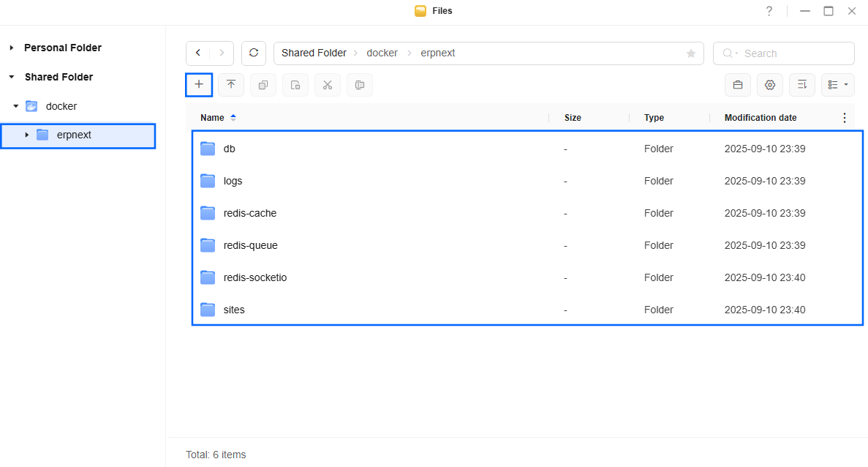Click the Total: 6 items status text
Viewport: 868px width, 467px height.
click(x=216, y=455)
